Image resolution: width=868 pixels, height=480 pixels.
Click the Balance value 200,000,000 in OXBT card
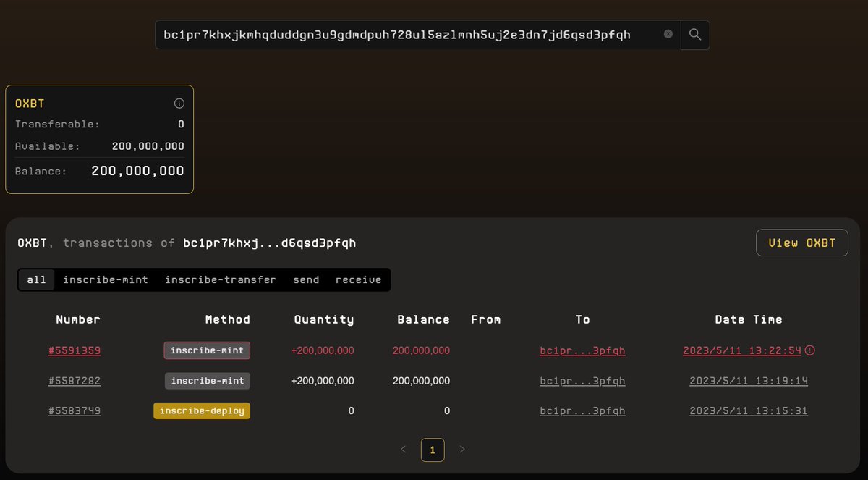click(x=137, y=172)
